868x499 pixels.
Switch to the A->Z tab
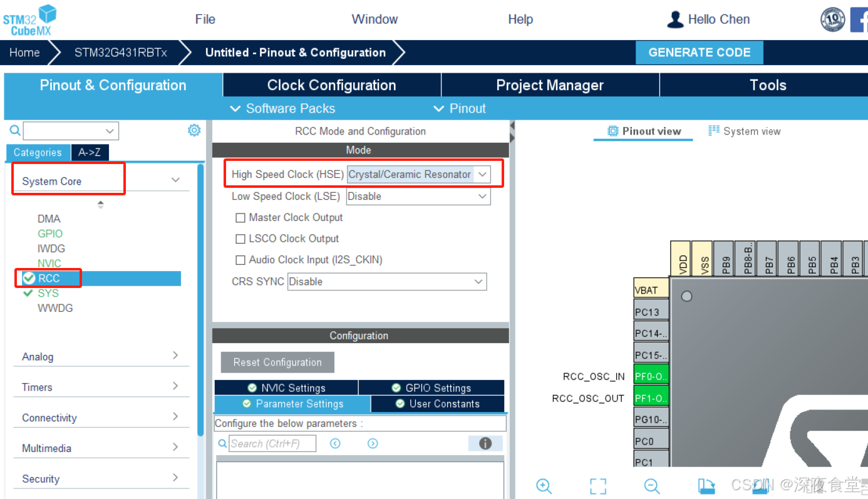[90, 152]
